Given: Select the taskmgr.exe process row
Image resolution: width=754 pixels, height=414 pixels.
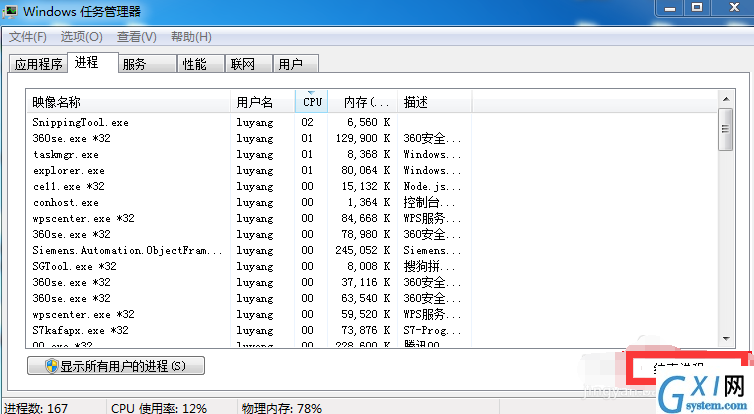Looking at the screenshot, I should pos(249,154).
